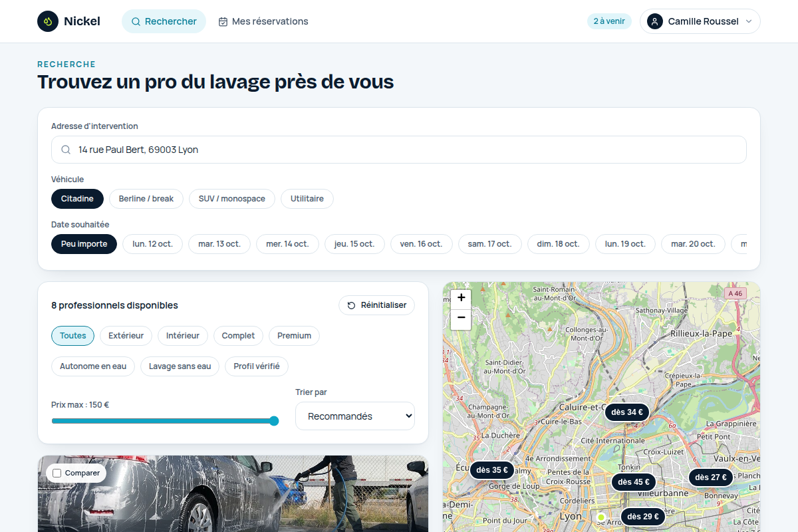The image size is (798, 532).
Task: Click the Prix max slider handle
Action: tap(274, 421)
